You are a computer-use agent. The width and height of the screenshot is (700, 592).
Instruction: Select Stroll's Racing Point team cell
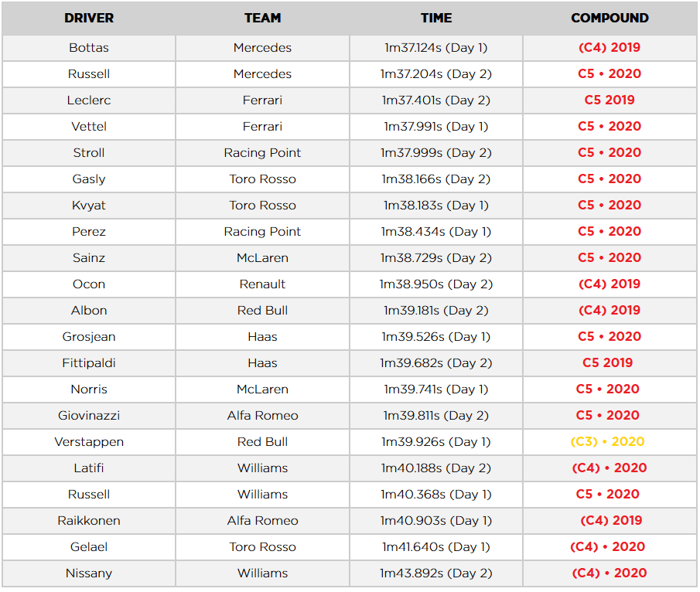click(x=262, y=153)
